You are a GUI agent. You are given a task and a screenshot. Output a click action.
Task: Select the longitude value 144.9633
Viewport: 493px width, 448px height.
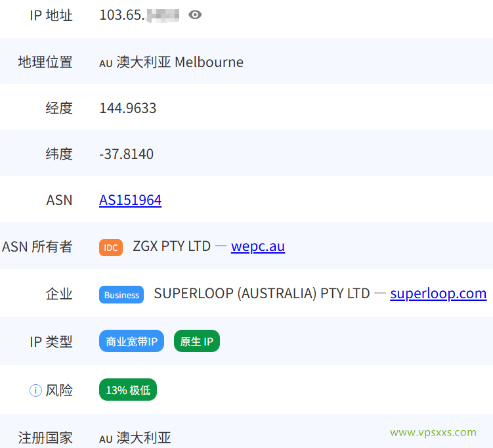[x=127, y=108]
